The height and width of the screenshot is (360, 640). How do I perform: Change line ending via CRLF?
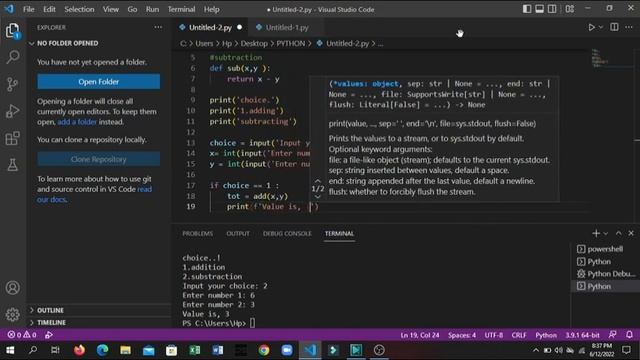pyautogui.click(x=519, y=335)
